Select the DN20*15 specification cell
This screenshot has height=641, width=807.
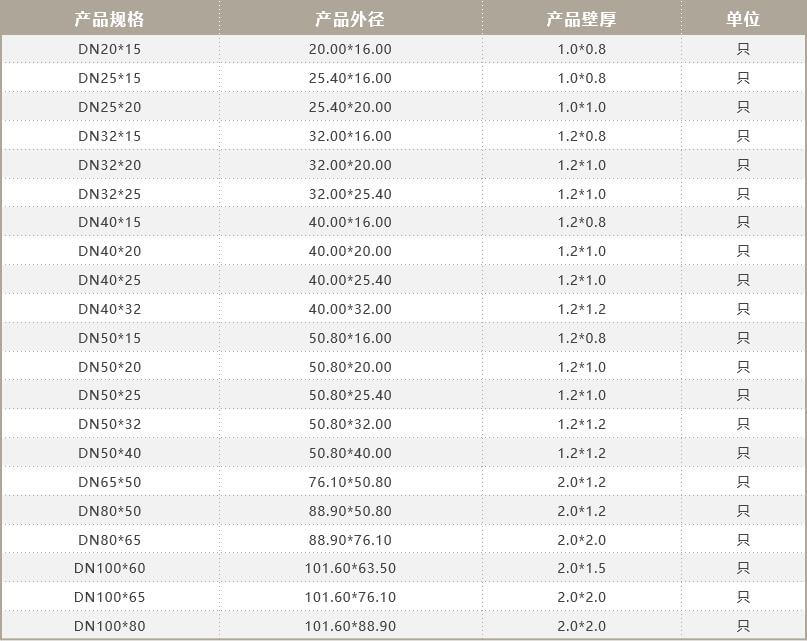pos(110,49)
